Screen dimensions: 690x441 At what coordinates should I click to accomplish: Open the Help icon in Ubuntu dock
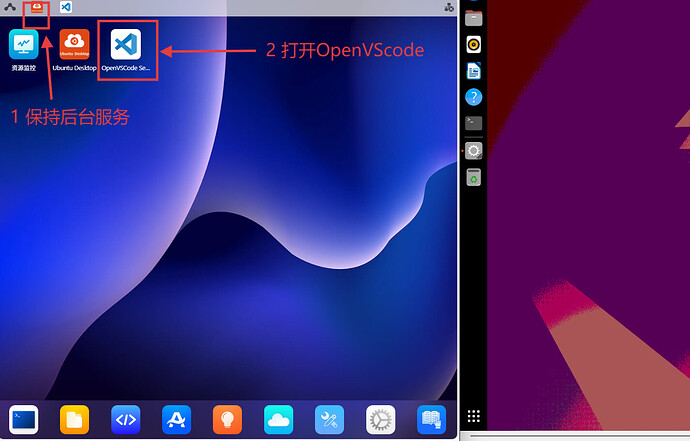coord(474,97)
